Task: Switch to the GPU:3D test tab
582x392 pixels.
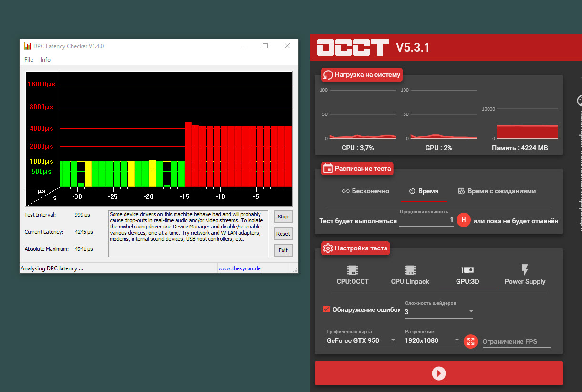Action: pos(468,276)
